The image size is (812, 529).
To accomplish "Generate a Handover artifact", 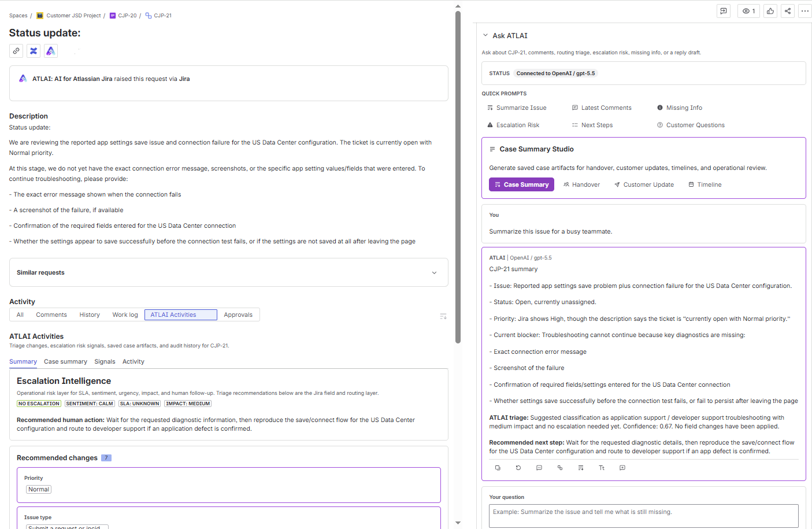I will tap(581, 184).
